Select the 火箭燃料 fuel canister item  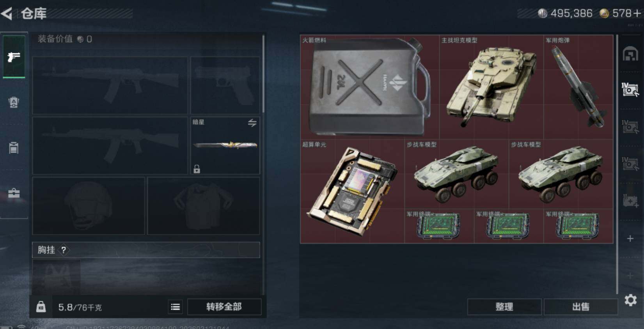[x=370, y=87]
